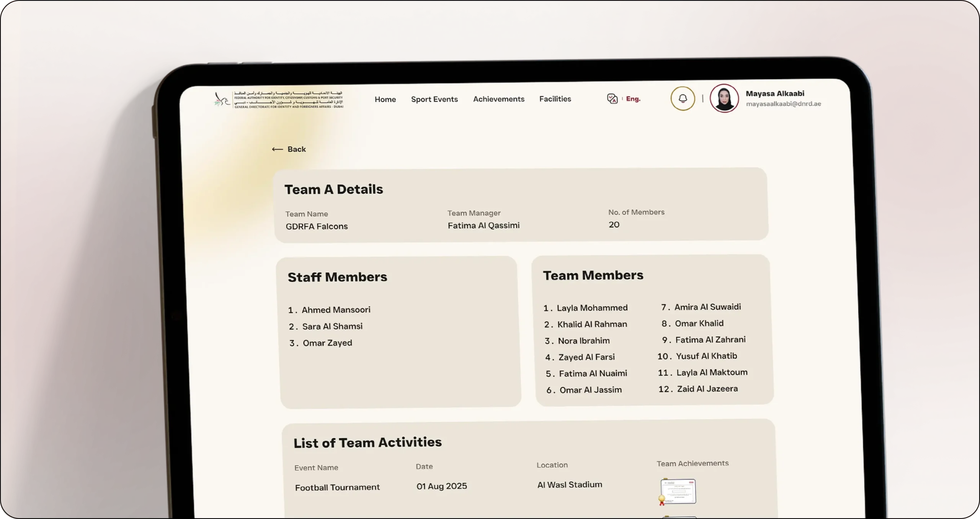Select team member Zayed Al Farsi
This screenshot has width=980, height=519.
586,357
